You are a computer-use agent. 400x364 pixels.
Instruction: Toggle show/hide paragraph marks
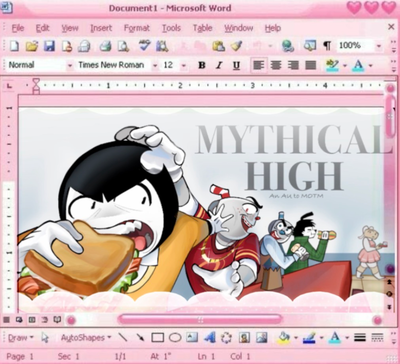[327, 46]
